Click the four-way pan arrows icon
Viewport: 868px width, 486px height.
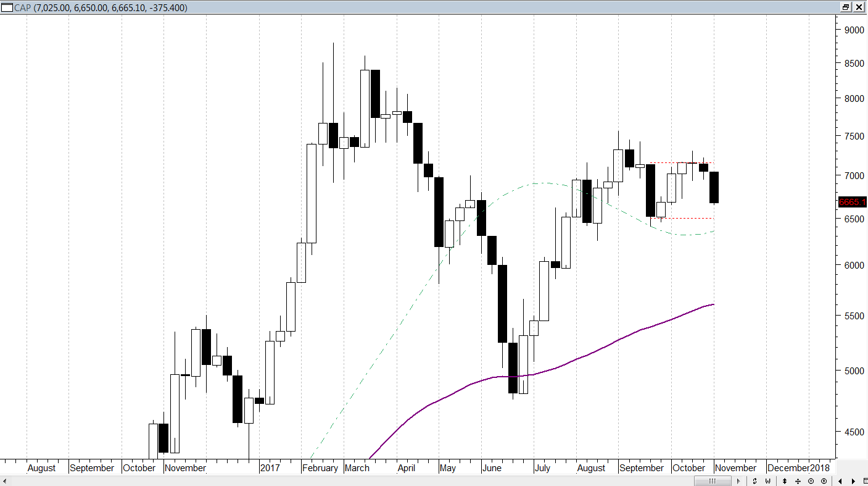click(x=798, y=481)
